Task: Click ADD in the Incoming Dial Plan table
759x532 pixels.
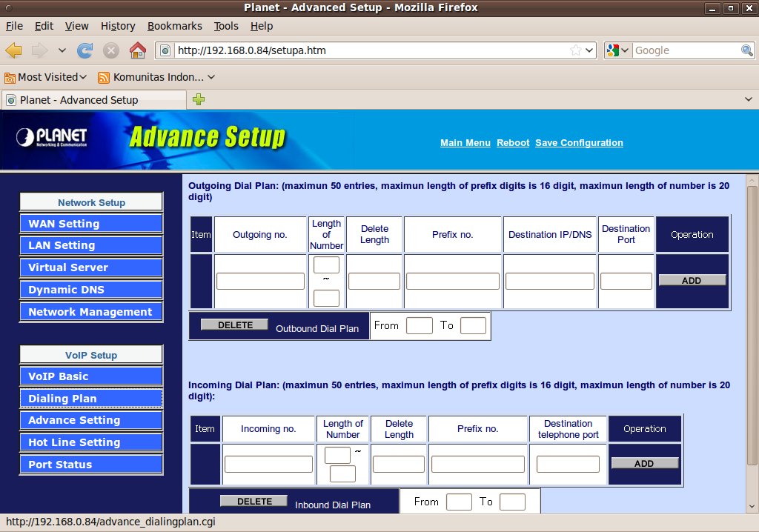Action: point(645,463)
